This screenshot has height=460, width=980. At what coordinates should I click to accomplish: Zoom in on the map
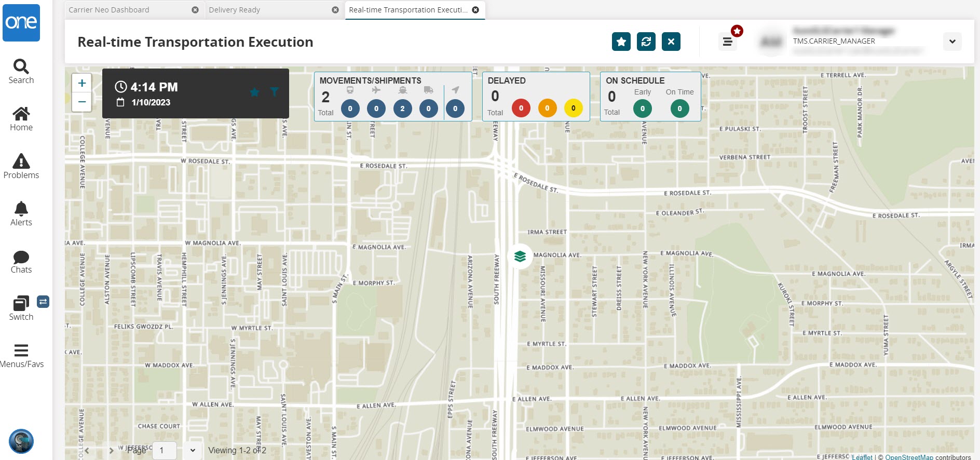pyautogui.click(x=82, y=83)
